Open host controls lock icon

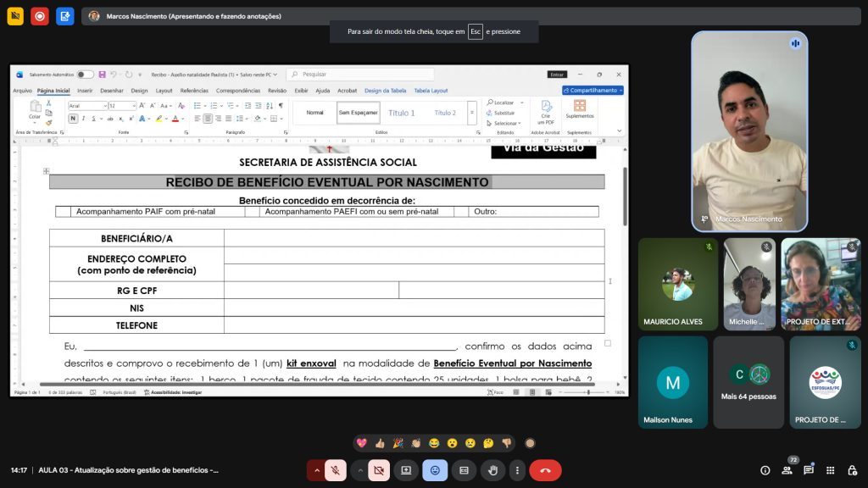point(851,470)
